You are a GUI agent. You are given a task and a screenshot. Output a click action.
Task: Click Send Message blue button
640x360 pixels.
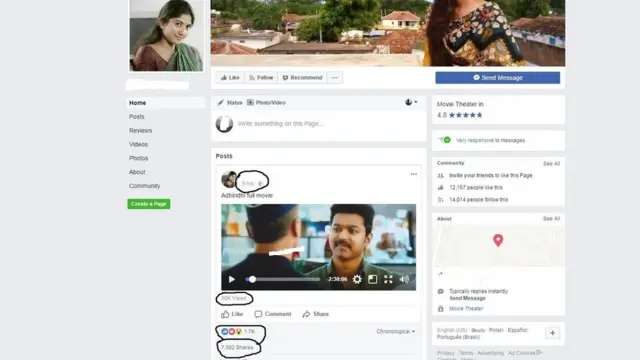[x=498, y=78]
